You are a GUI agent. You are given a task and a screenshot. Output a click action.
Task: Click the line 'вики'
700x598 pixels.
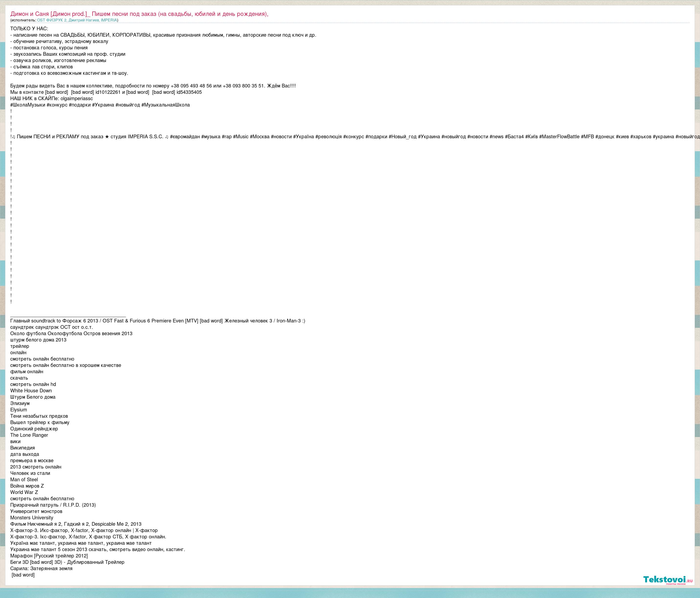(x=15, y=442)
